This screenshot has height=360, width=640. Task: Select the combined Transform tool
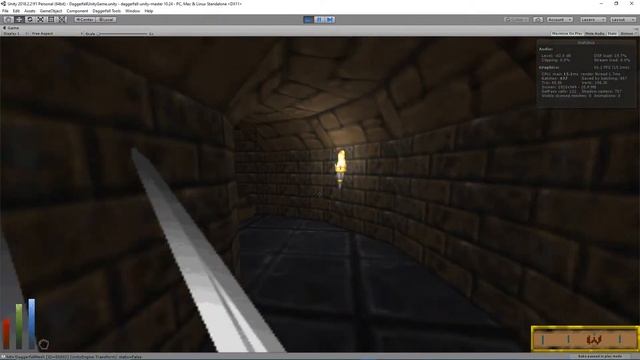tap(62, 20)
